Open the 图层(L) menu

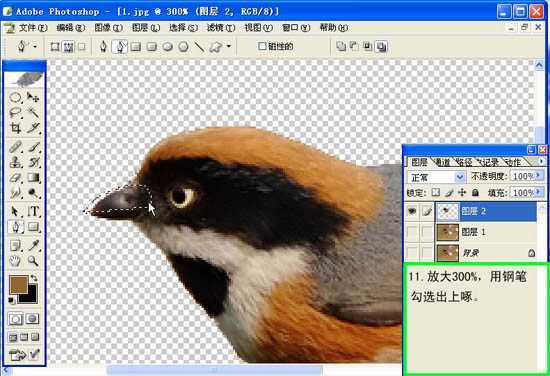pos(146,27)
